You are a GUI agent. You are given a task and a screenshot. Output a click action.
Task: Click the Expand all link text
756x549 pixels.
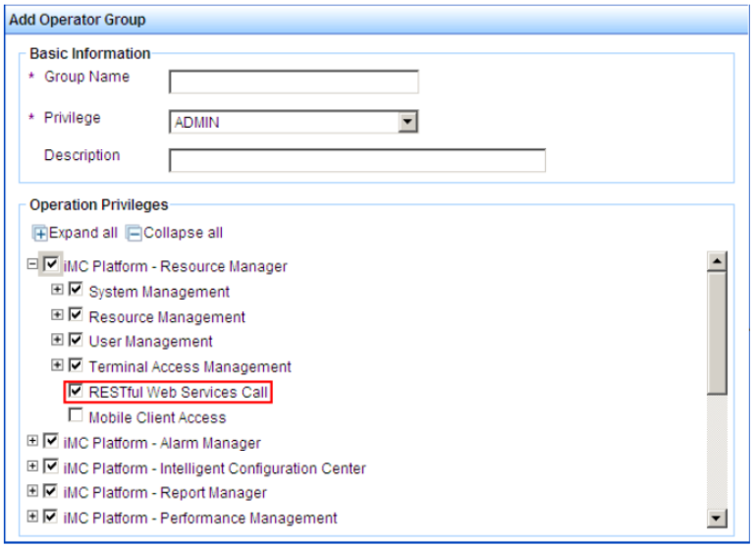82,233
